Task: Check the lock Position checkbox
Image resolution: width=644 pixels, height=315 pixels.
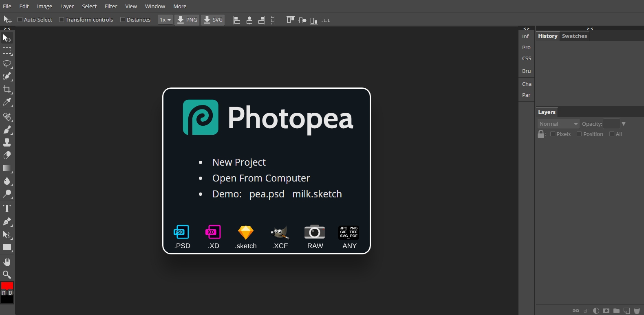Action: point(579,134)
